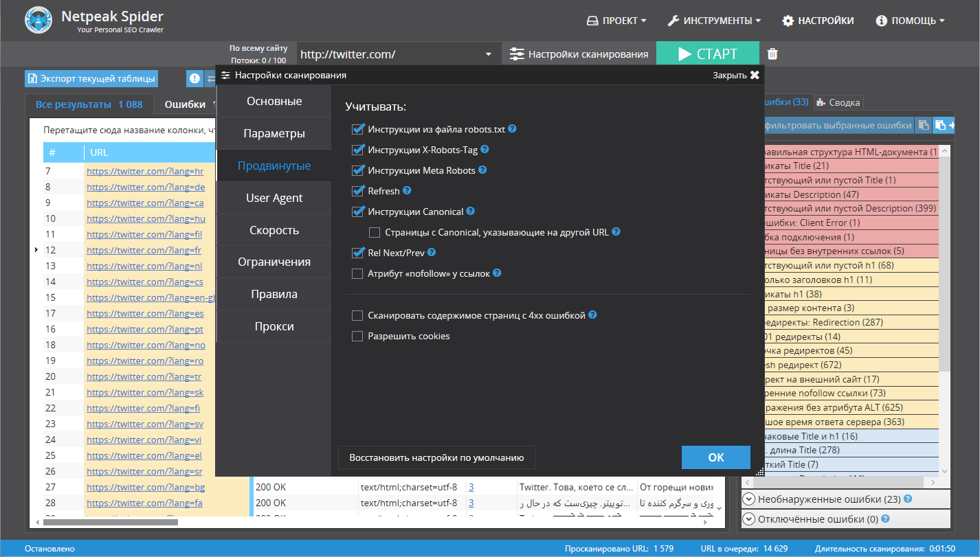980x557 pixels.
Task: Open help for robots.txt instructions
Action: [512, 128]
